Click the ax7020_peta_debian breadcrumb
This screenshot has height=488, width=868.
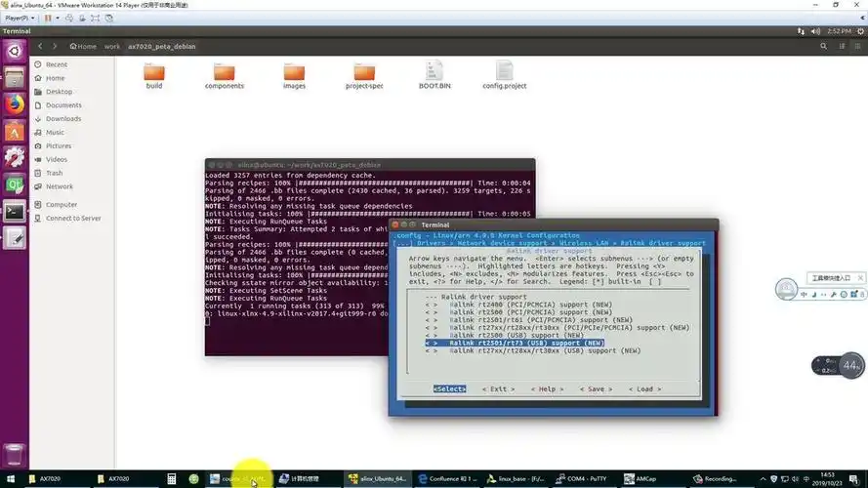pos(162,47)
